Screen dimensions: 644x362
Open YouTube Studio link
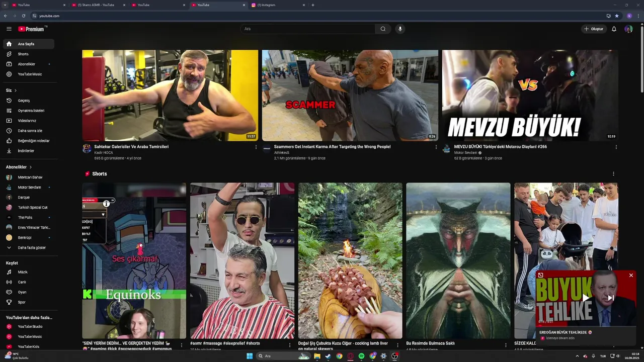click(30, 326)
